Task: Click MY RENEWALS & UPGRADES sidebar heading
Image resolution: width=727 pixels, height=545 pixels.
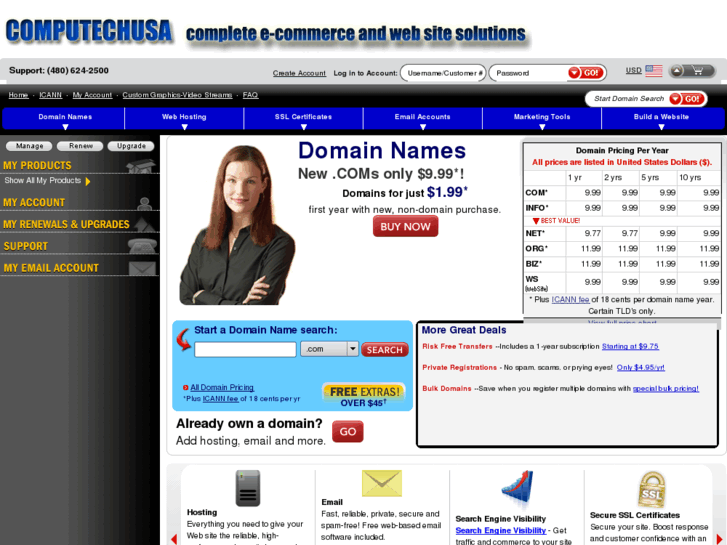Action: [x=66, y=224]
